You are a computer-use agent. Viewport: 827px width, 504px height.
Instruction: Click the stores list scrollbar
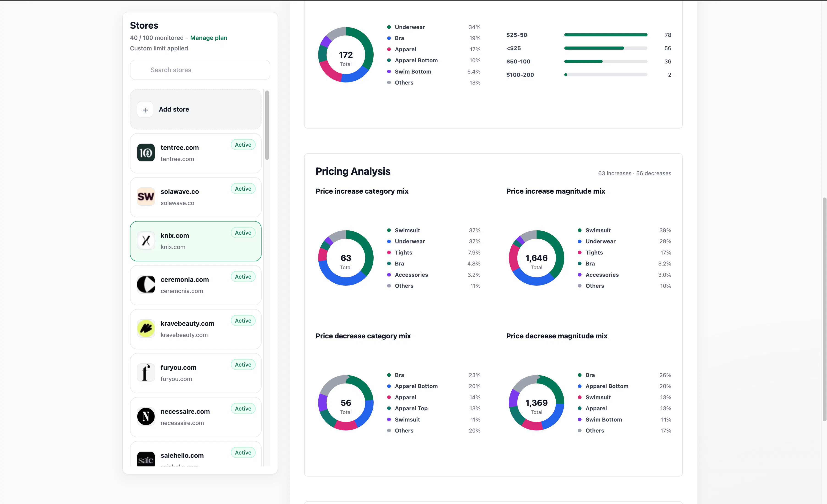267,125
